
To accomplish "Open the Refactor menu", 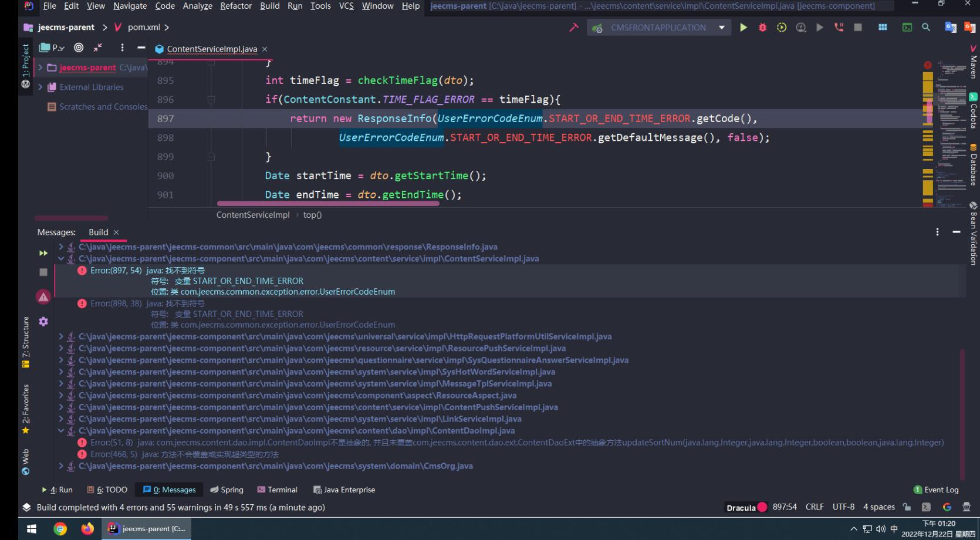I will (x=235, y=6).
